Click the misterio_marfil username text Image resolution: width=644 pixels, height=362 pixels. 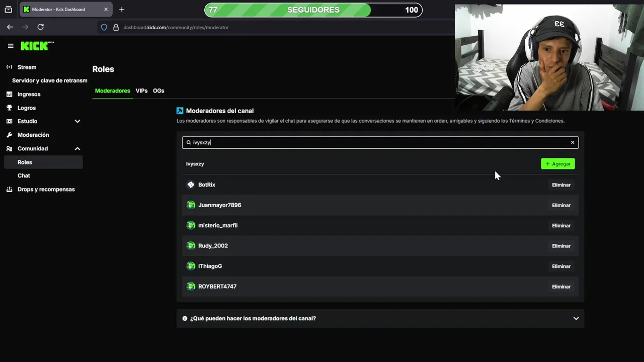pos(218,225)
